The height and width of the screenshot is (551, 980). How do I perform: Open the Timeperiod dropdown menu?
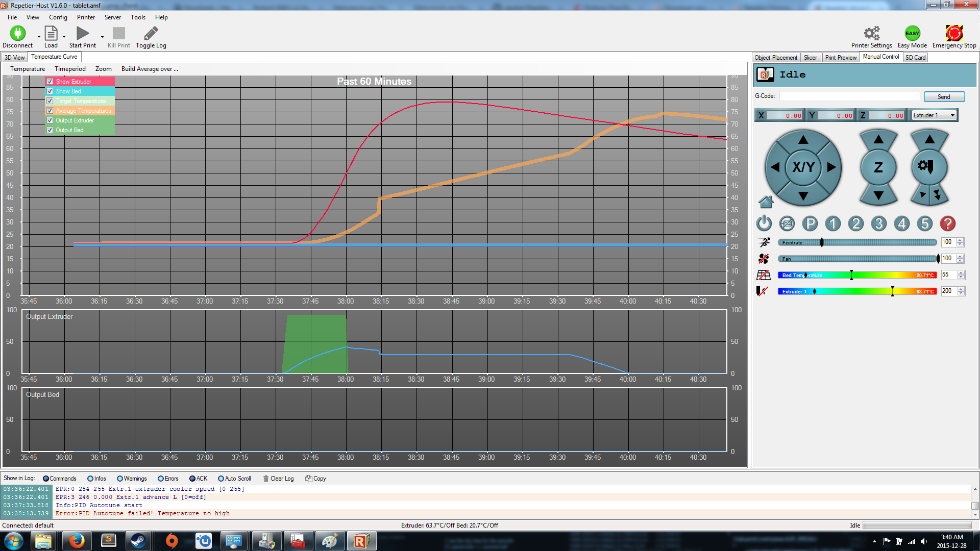pyautogui.click(x=70, y=69)
